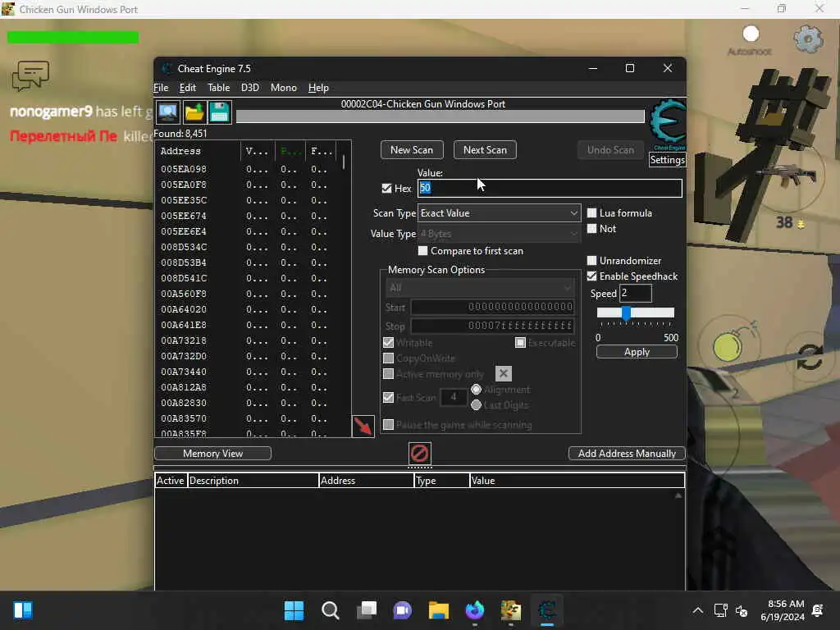Open the Windows Start menu
This screenshot has width=840, height=630.
coord(294,610)
